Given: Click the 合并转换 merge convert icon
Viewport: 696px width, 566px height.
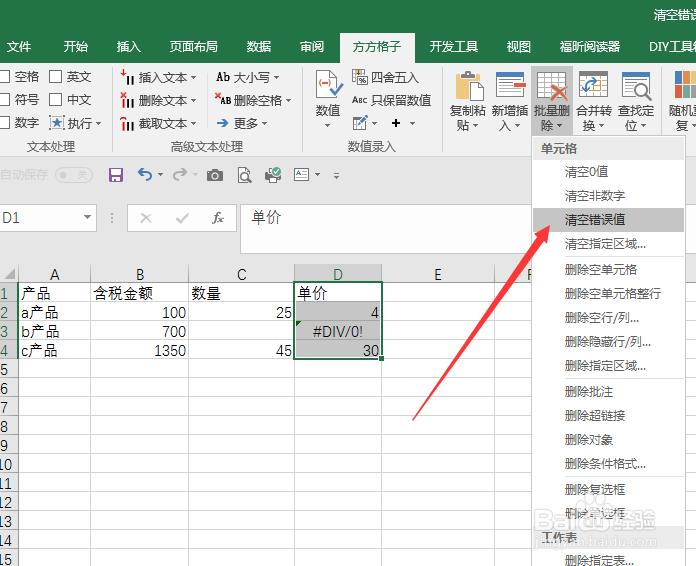Looking at the screenshot, I should pyautogui.click(x=593, y=84).
